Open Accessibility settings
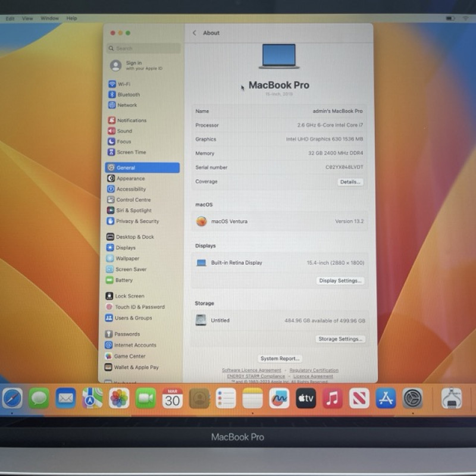 (126, 189)
